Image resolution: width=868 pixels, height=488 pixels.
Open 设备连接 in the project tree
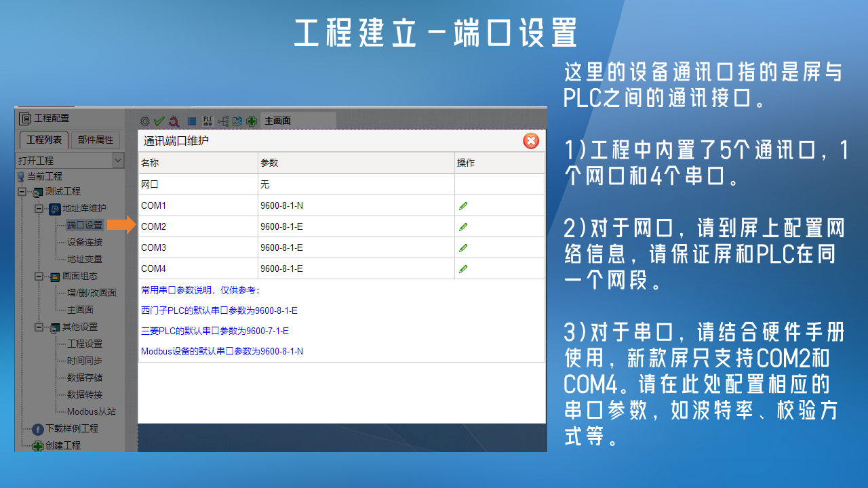click(x=85, y=242)
